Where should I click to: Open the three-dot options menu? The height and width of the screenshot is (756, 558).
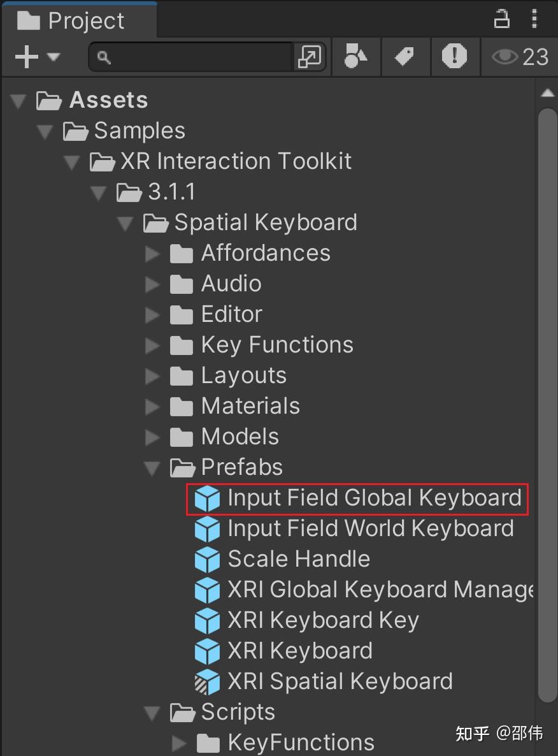[535, 18]
